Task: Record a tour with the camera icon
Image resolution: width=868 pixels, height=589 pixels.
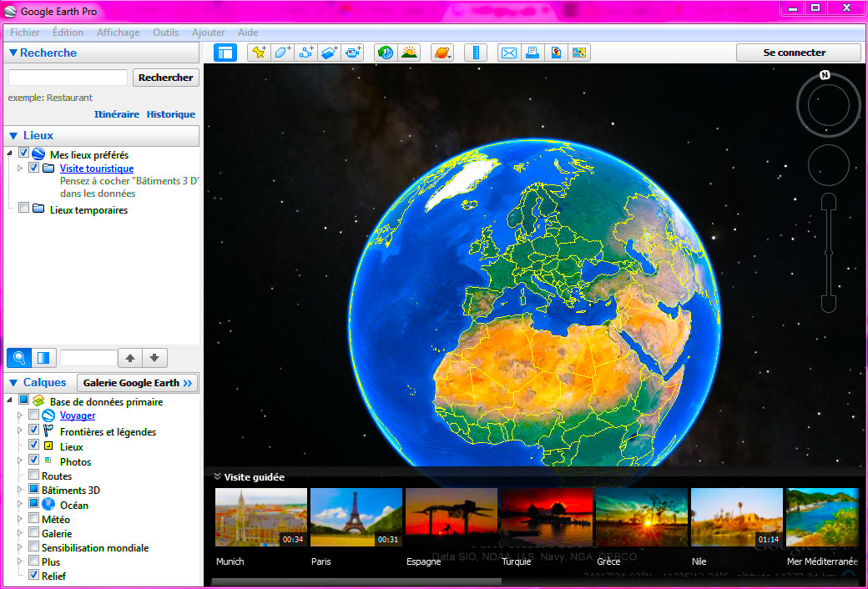Action: (x=352, y=53)
